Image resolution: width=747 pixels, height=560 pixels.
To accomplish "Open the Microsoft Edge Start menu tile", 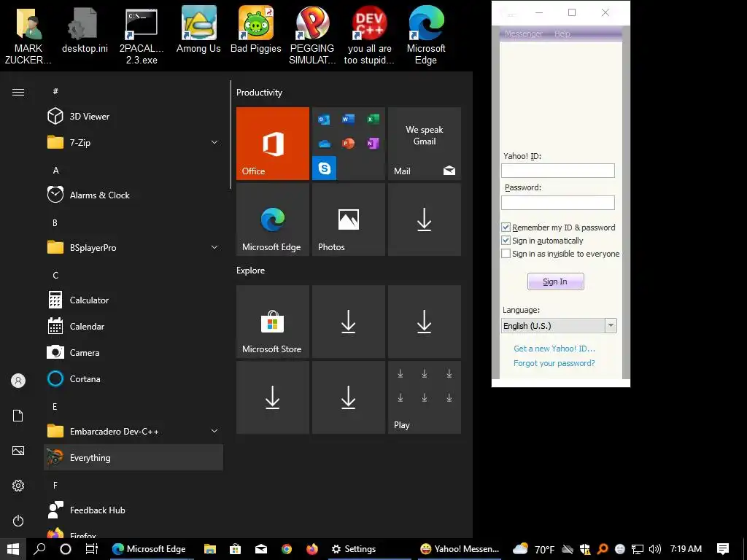I will (x=273, y=219).
